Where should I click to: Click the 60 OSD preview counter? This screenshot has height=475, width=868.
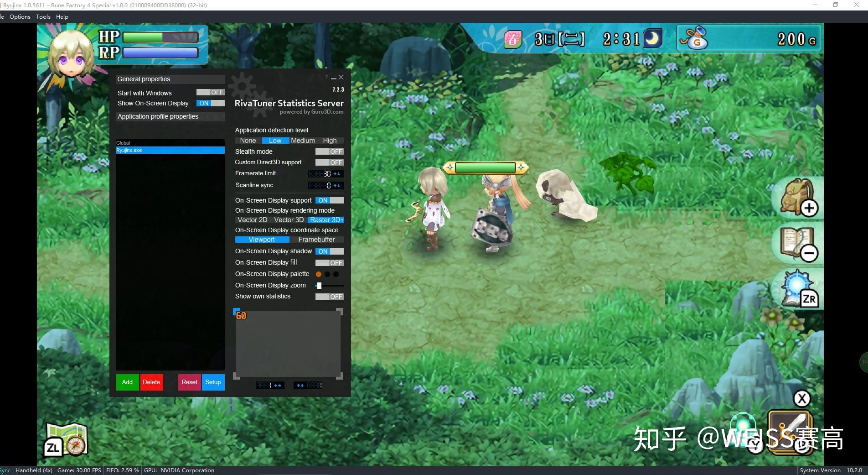tap(241, 316)
